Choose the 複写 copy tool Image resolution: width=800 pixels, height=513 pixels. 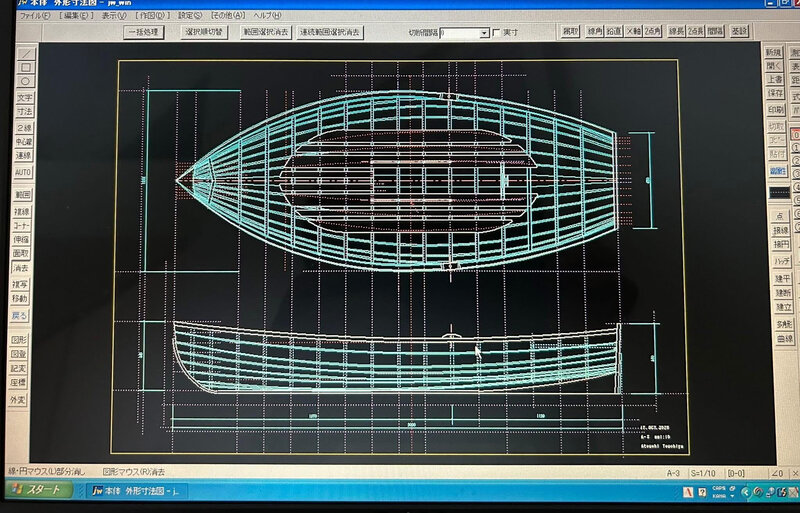tap(20, 284)
